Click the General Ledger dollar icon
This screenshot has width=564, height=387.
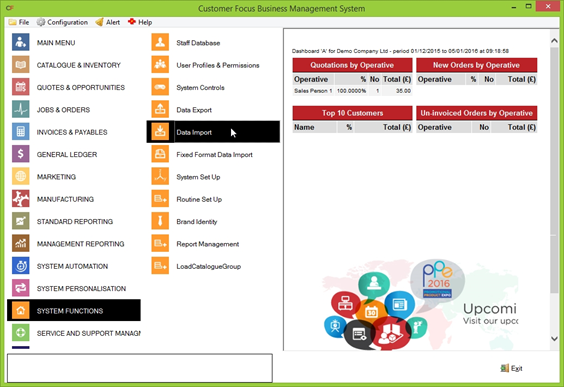click(21, 154)
